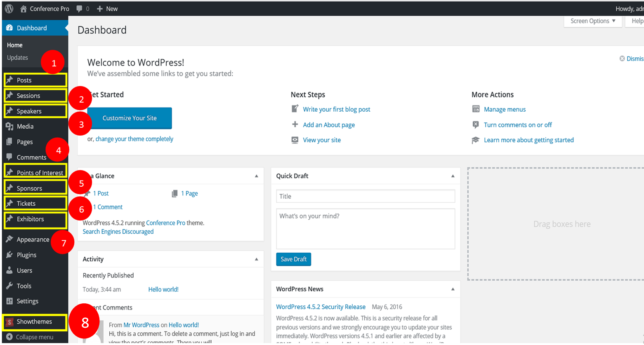The height and width of the screenshot is (345, 644).
Task: Open the Exhibitors menu item
Action: pos(35,220)
